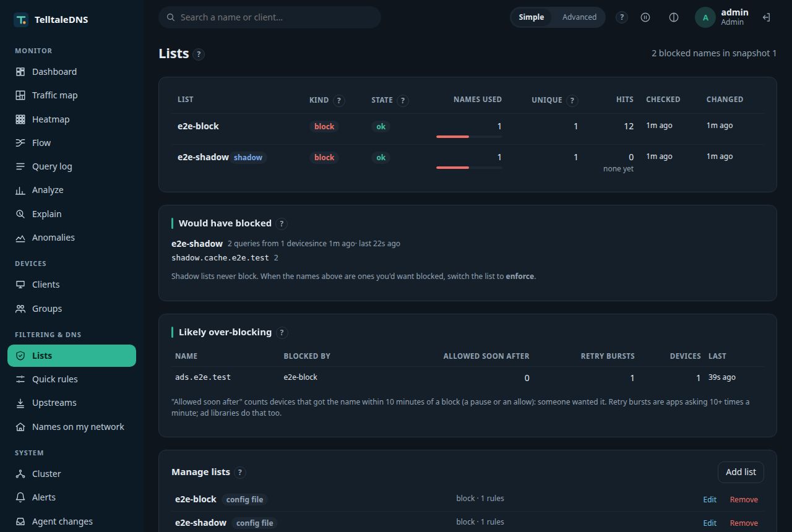Edit the e2e-block list
The height and width of the screenshot is (532, 792).
710,500
